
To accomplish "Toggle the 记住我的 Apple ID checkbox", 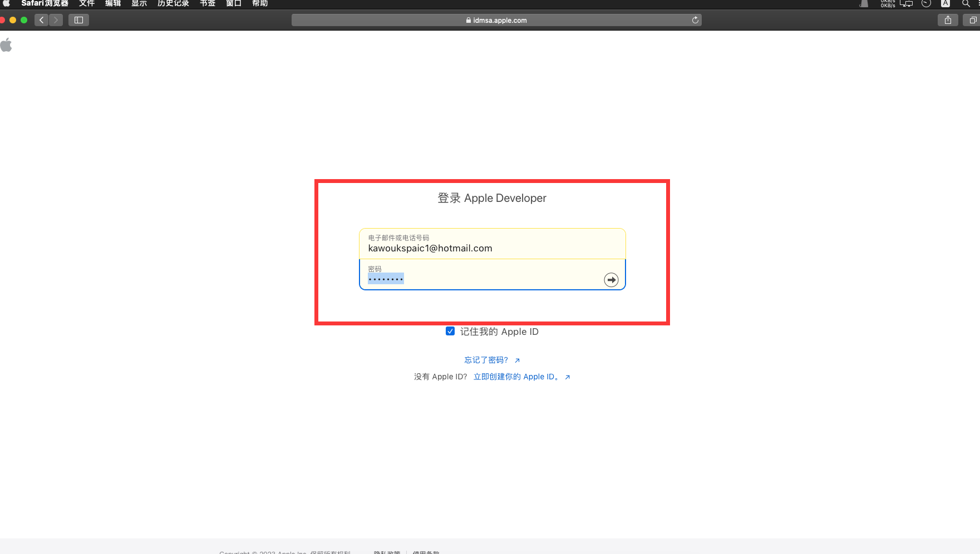I will [450, 331].
